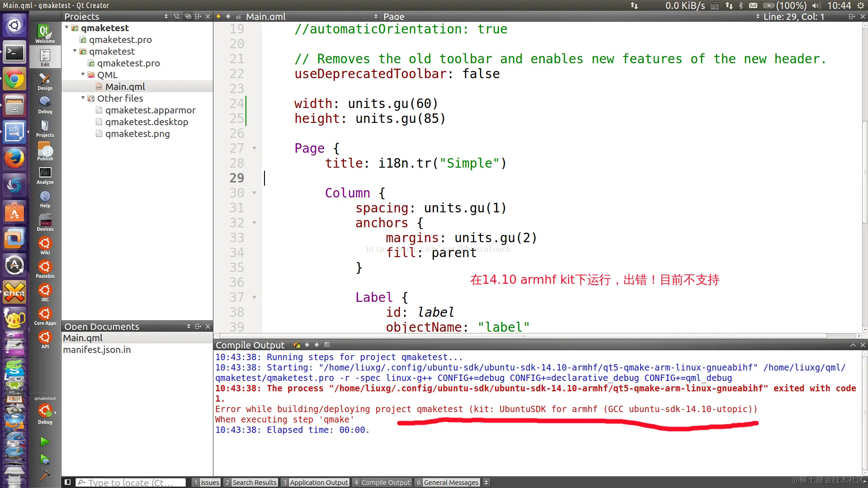The height and width of the screenshot is (488, 868).
Task: Select qmaketest.desktop in project tree
Action: coord(146,122)
